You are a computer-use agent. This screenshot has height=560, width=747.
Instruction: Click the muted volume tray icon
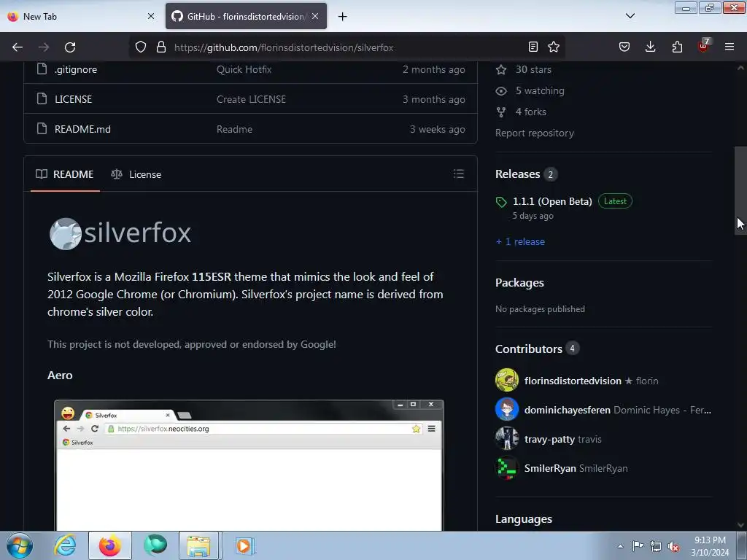pos(673,547)
